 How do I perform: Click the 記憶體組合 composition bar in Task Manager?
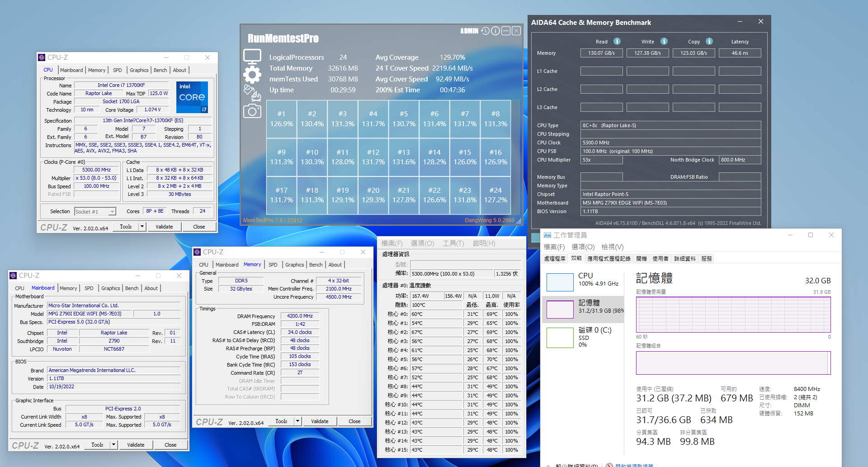(733, 363)
